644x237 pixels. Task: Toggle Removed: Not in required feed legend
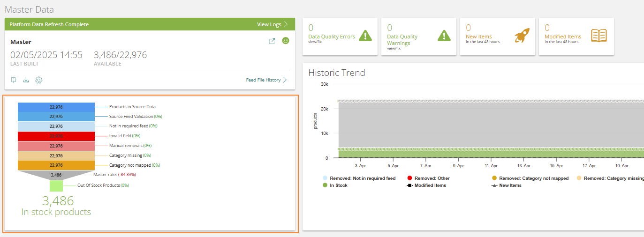click(x=359, y=178)
